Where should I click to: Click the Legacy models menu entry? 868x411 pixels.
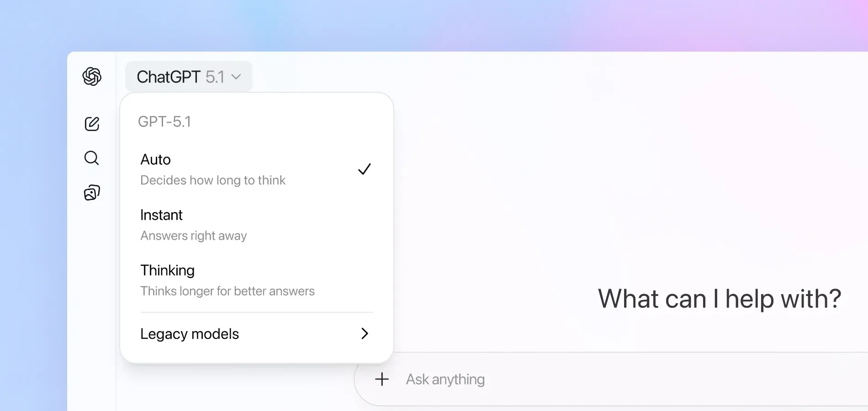click(x=189, y=334)
